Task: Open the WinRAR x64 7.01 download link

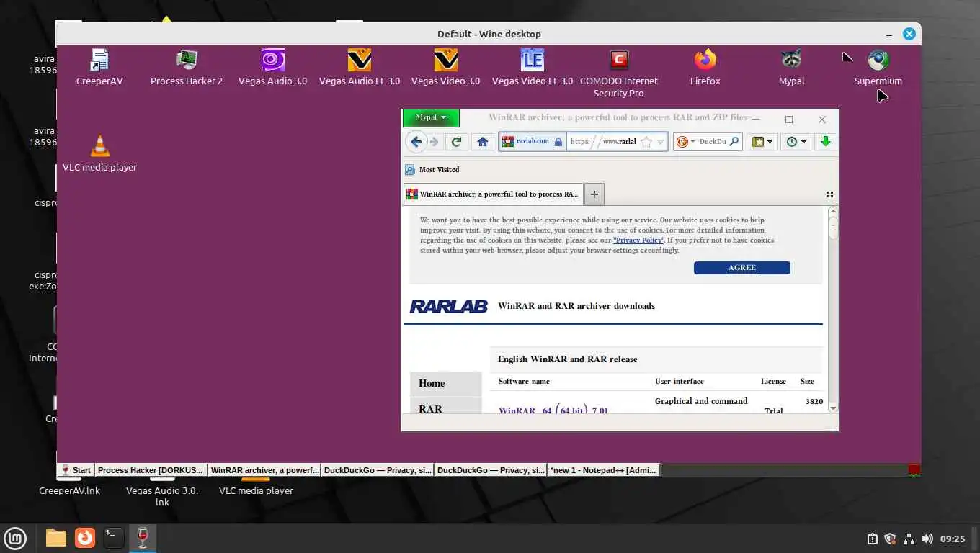Action: (x=553, y=410)
